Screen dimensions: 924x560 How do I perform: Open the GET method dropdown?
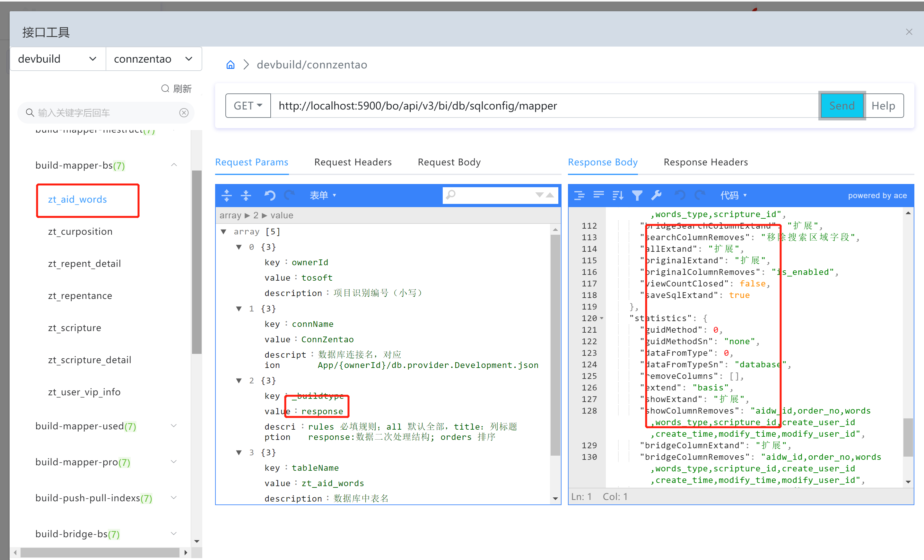(x=248, y=106)
